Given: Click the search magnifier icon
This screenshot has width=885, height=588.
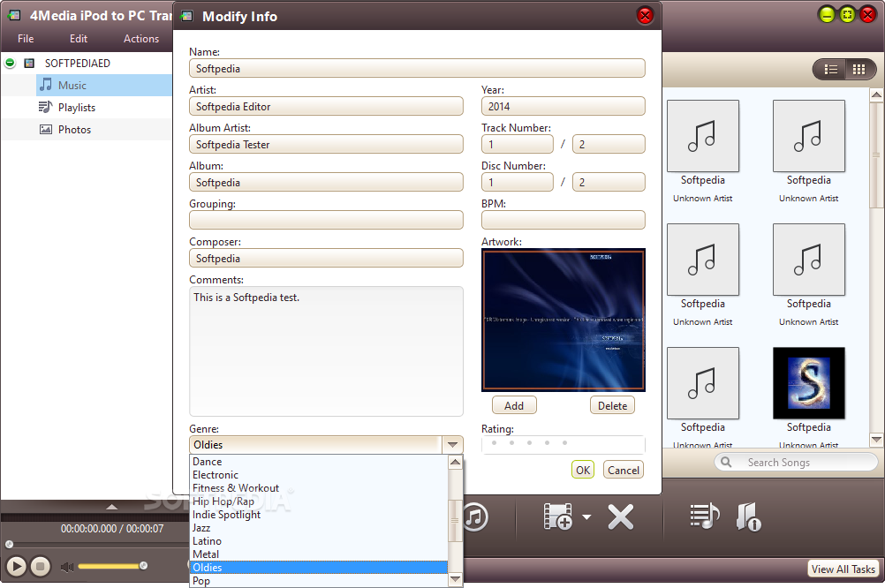Looking at the screenshot, I should click(x=726, y=462).
